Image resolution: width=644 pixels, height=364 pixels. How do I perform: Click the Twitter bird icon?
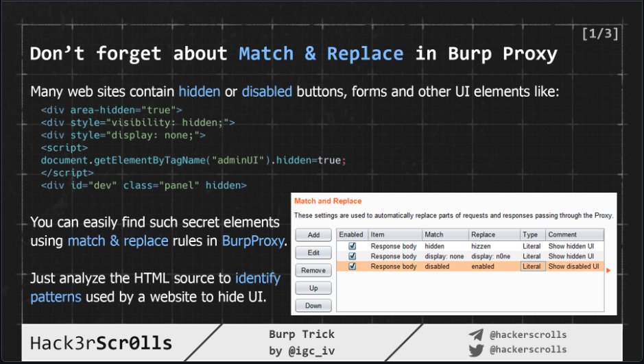click(x=476, y=350)
